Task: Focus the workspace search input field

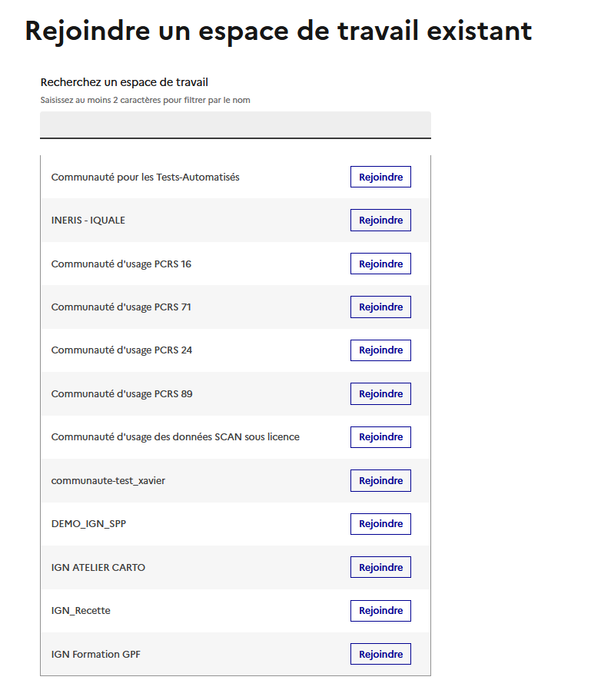Action: click(x=235, y=124)
